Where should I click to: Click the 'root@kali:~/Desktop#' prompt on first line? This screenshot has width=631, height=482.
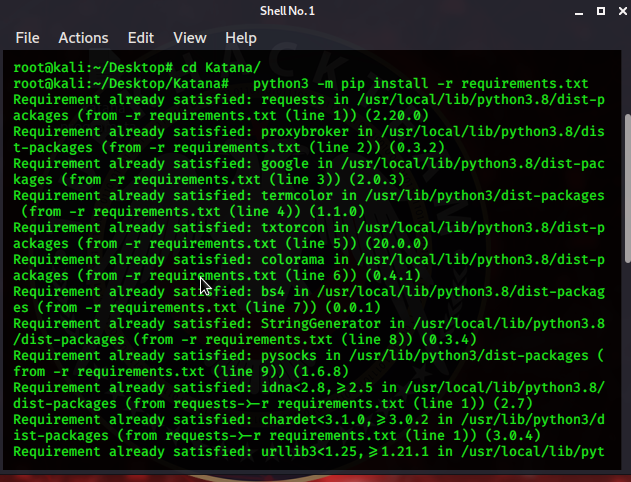coord(93,67)
